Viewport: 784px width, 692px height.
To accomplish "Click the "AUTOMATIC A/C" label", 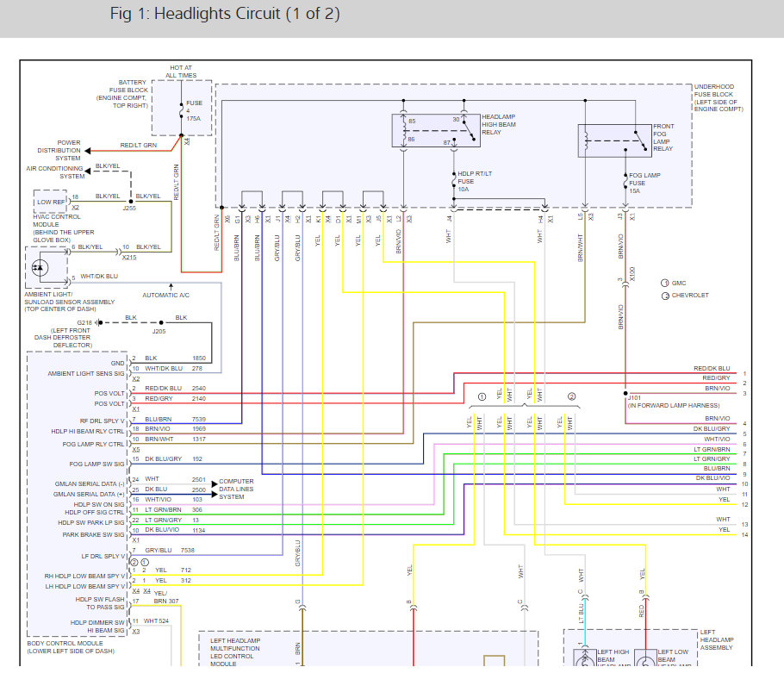I will (165, 295).
